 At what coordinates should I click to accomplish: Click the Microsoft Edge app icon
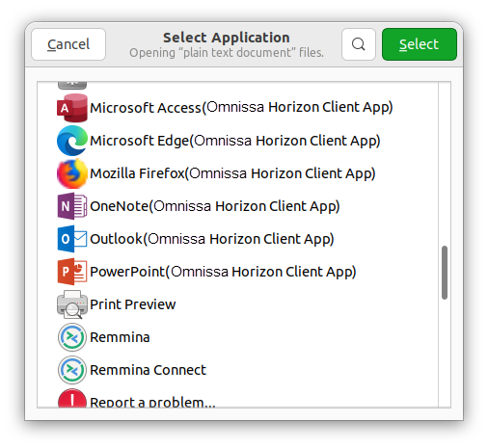(72, 141)
